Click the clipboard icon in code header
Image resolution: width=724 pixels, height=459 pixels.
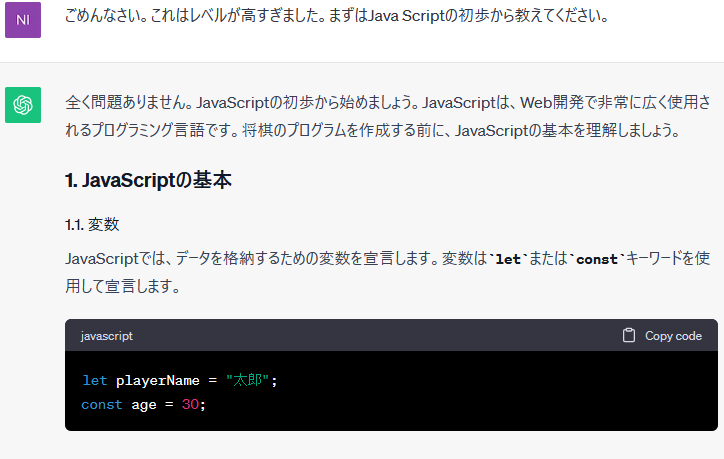point(629,336)
